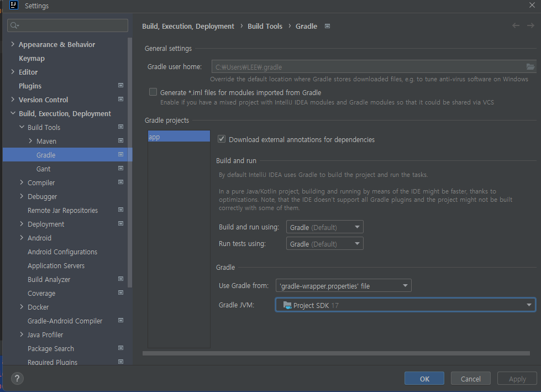Click project-level icon beside Build Tools

121,127
